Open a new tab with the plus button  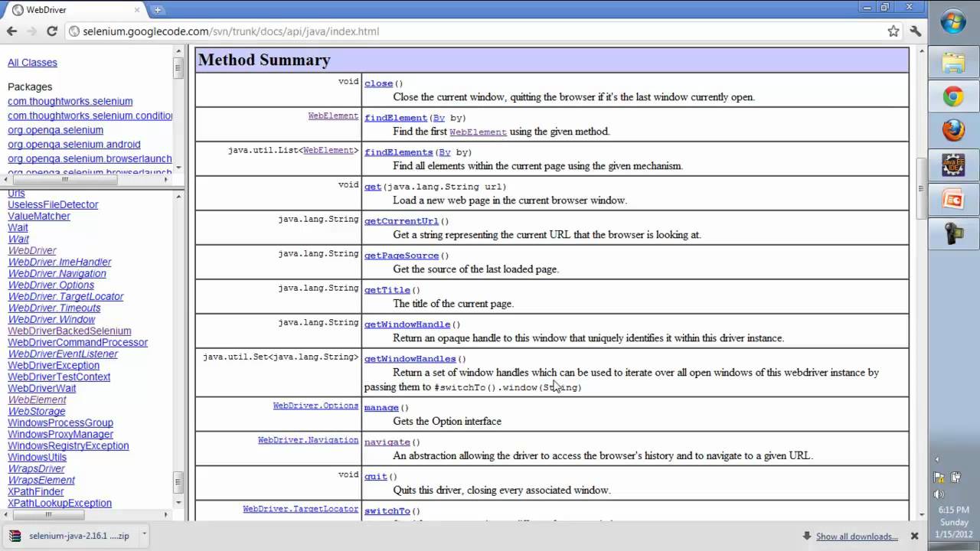[158, 10]
